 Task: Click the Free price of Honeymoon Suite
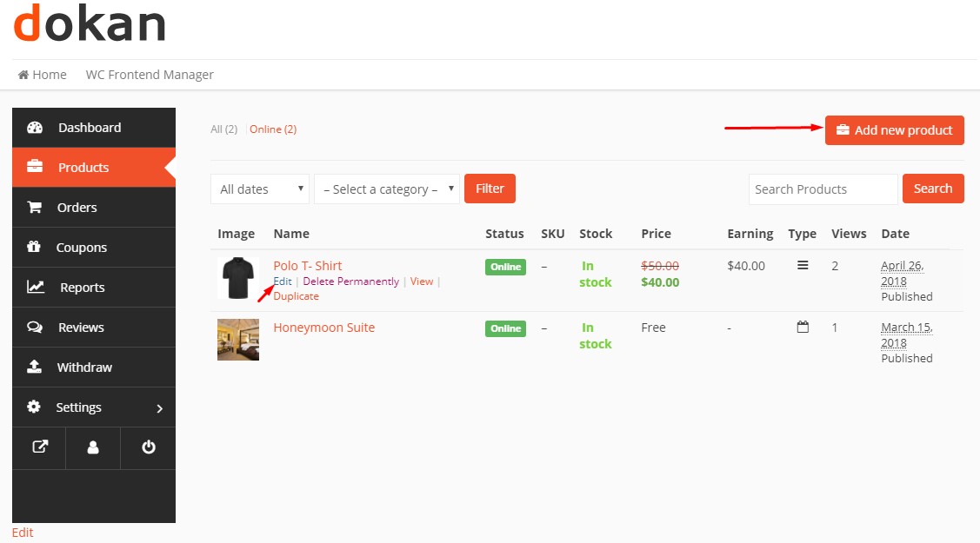(653, 328)
